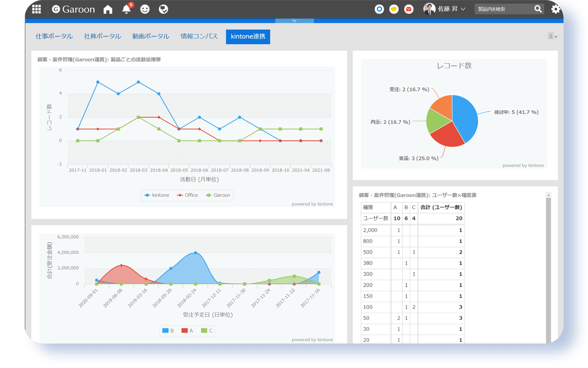588x368 pixels.
Task: Toggle kintone series in line chart legend
Action: [x=156, y=195]
